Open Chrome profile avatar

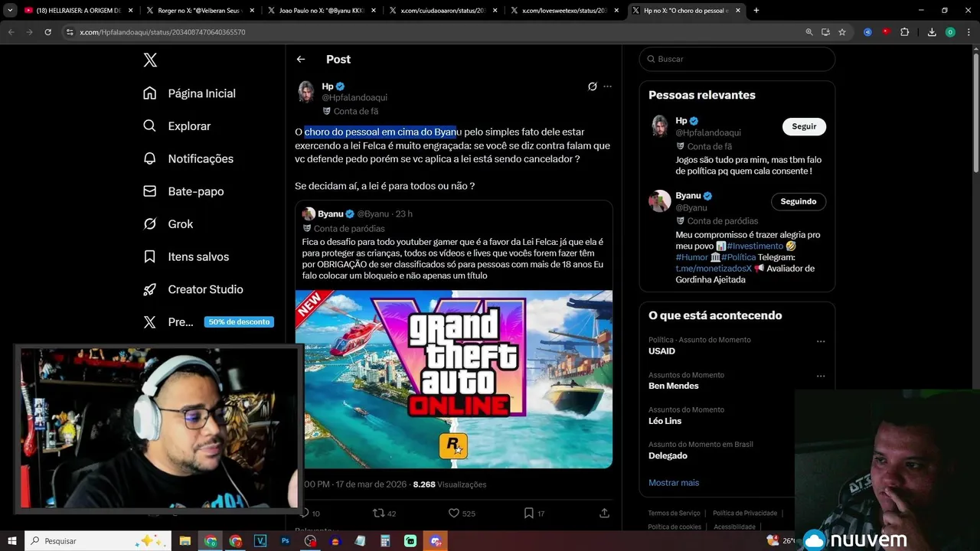[950, 32]
